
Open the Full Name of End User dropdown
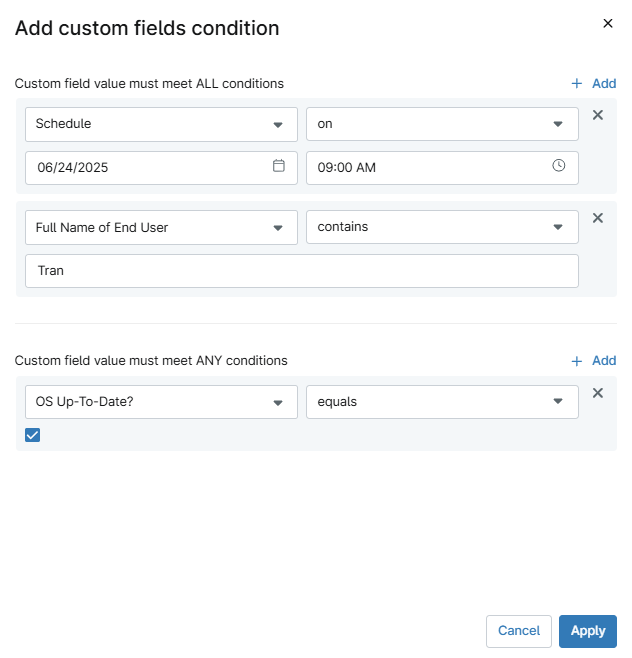161,227
